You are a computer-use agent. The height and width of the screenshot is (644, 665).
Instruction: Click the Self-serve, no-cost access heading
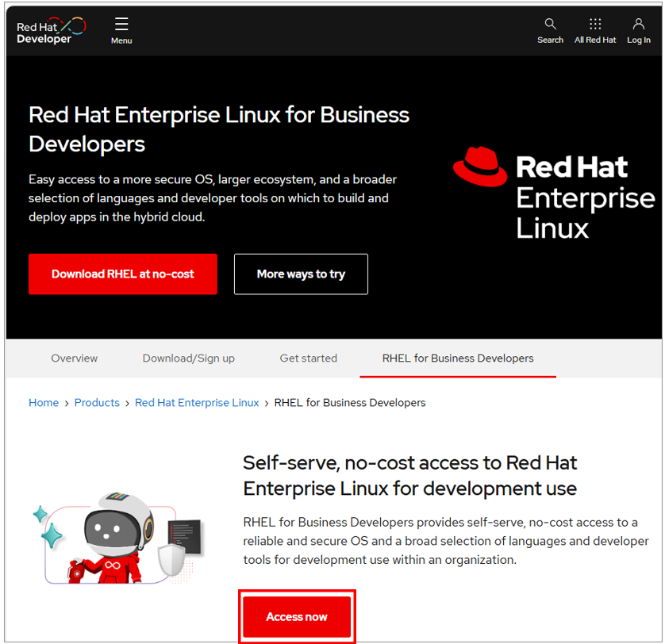point(409,475)
